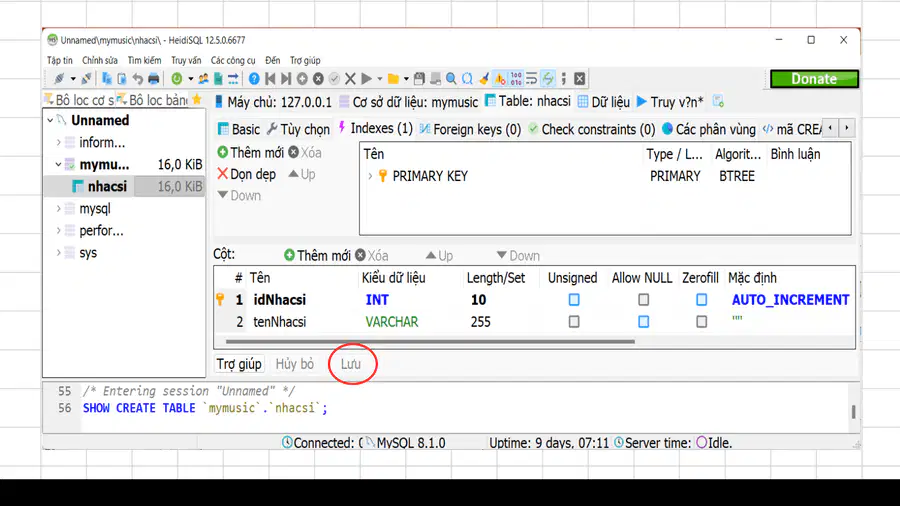Click the SQL log vertical scrollbar

tap(854, 411)
